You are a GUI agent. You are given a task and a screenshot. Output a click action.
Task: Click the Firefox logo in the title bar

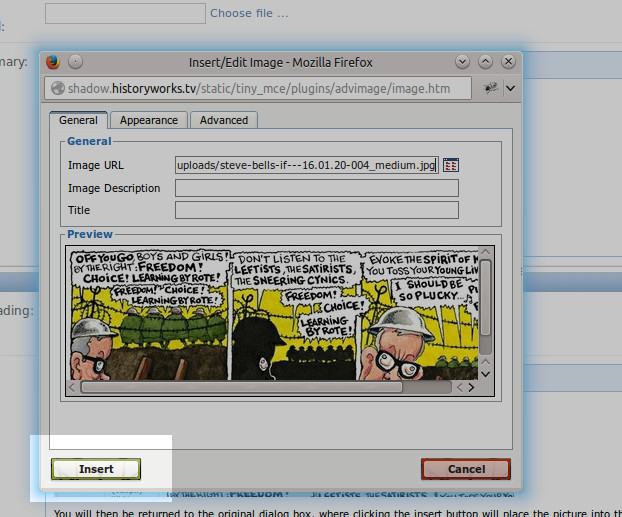(x=53, y=62)
